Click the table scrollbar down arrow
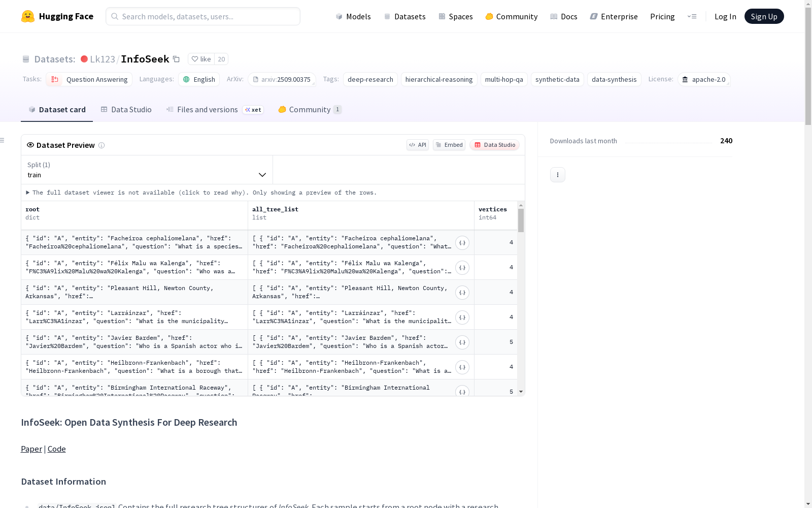This screenshot has height=508, width=812. [x=521, y=392]
